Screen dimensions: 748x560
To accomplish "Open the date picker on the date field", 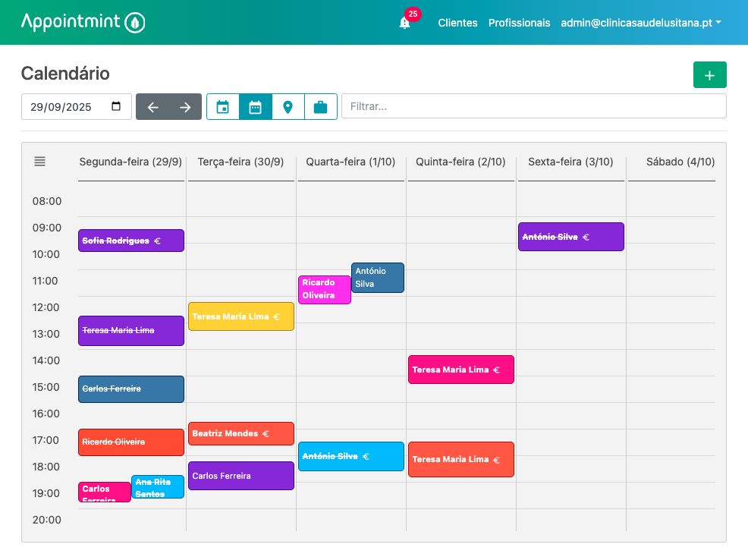I will click(x=116, y=106).
